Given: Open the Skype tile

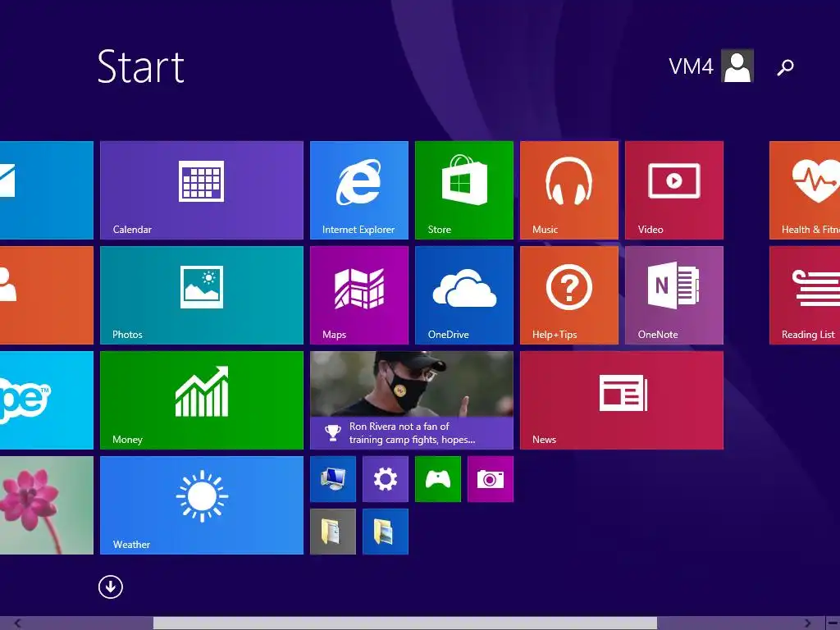Looking at the screenshot, I should click(47, 400).
